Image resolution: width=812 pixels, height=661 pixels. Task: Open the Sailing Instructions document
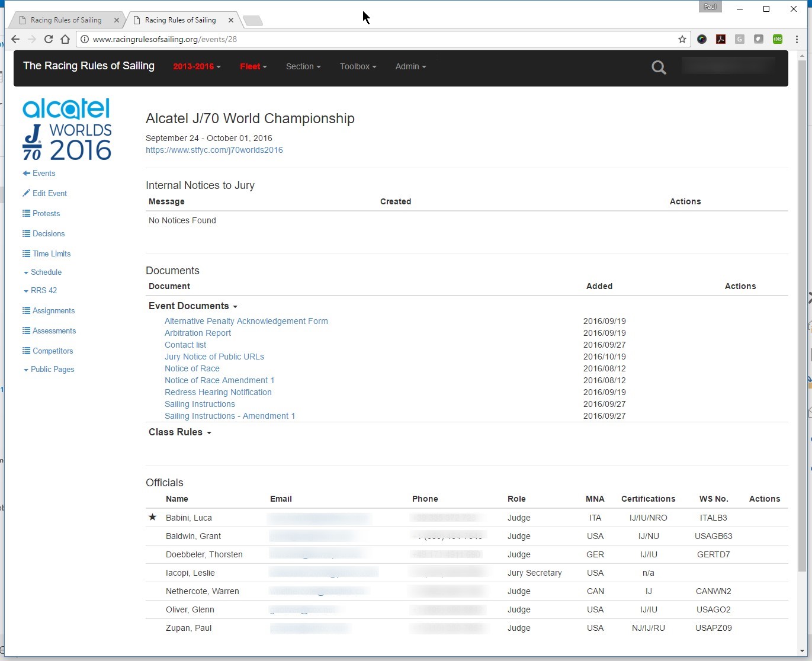(200, 404)
